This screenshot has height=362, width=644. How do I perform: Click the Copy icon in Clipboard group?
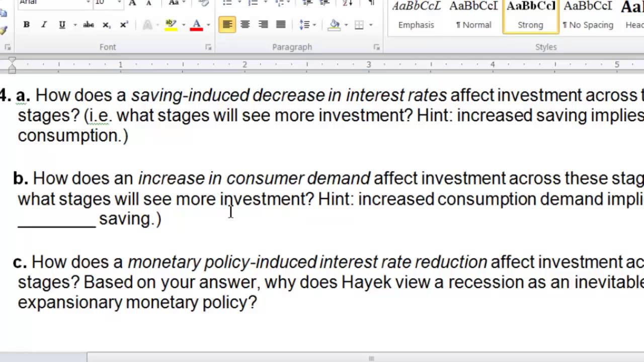tap(3, 13)
